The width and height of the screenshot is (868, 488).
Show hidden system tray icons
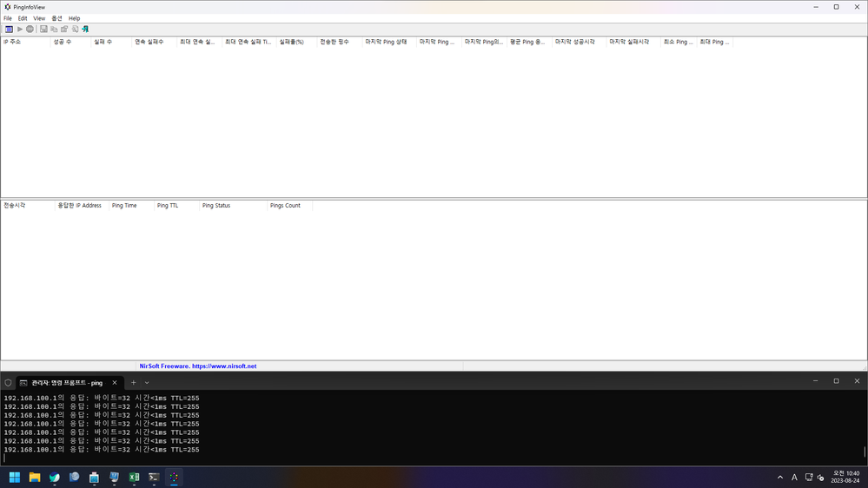click(780, 477)
